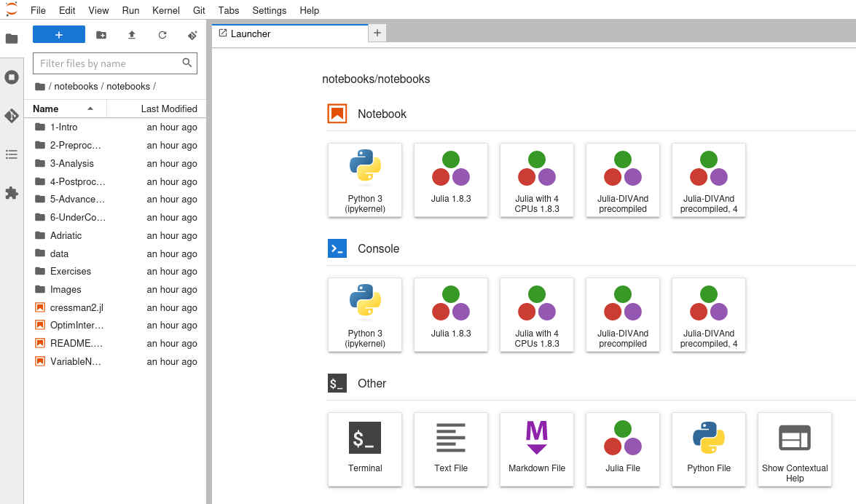Select the 6-UnderCo… folder
The height and width of the screenshot is (504, 856).
tap(115, 217)
